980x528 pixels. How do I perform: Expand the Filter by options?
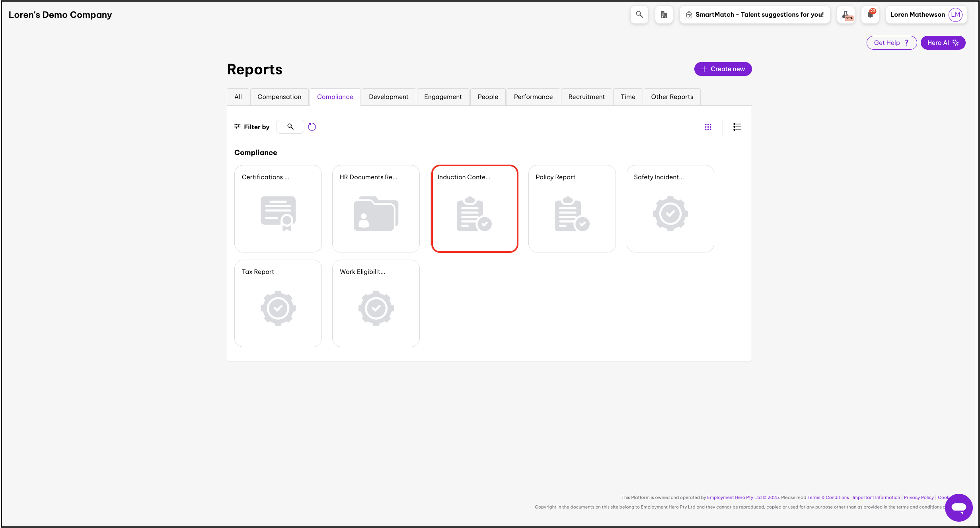[x=252, y=127]
